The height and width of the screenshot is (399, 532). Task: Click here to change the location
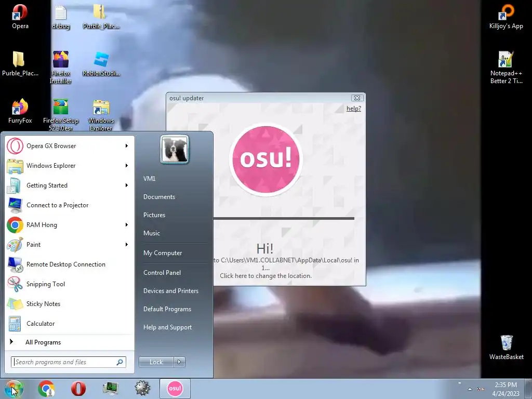tap(265, 276)
